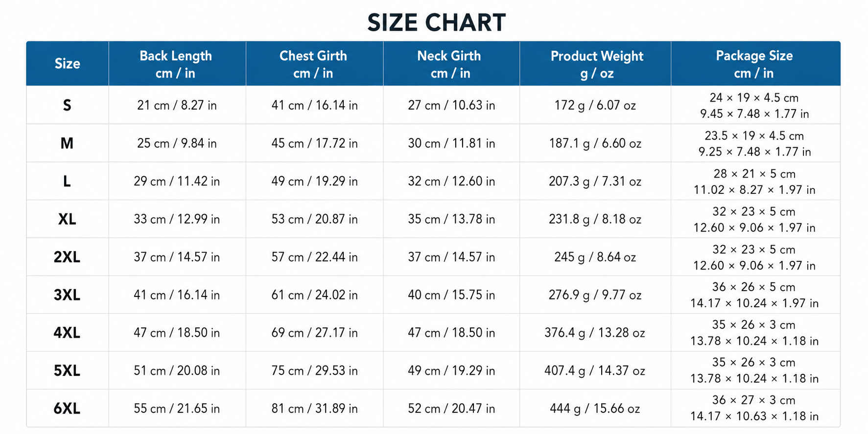Click the 2XL size row label
The height and width of the screenshot is (434, 868).
(67, 257)
